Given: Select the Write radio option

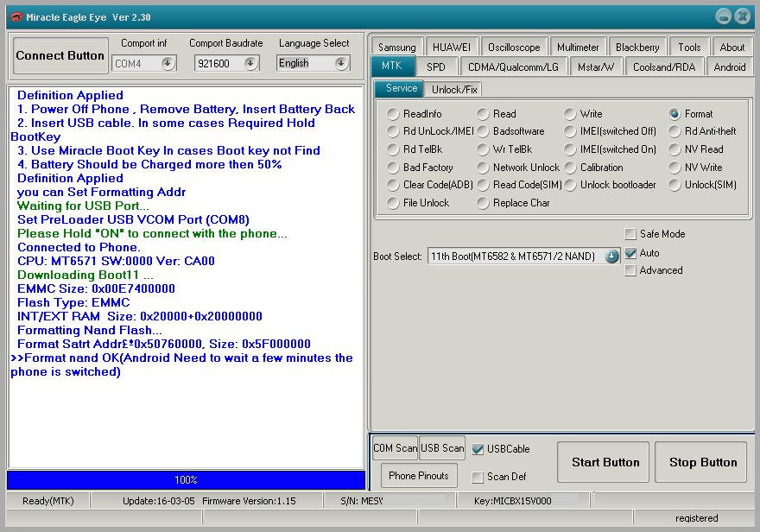Looking at the screenshot, I should click(584, 114).
